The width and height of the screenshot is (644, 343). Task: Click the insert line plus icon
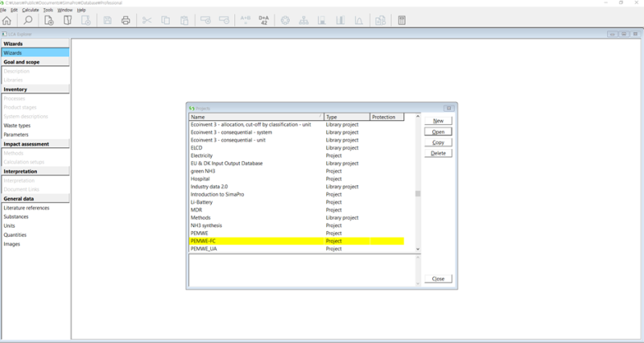click(205, 20)
